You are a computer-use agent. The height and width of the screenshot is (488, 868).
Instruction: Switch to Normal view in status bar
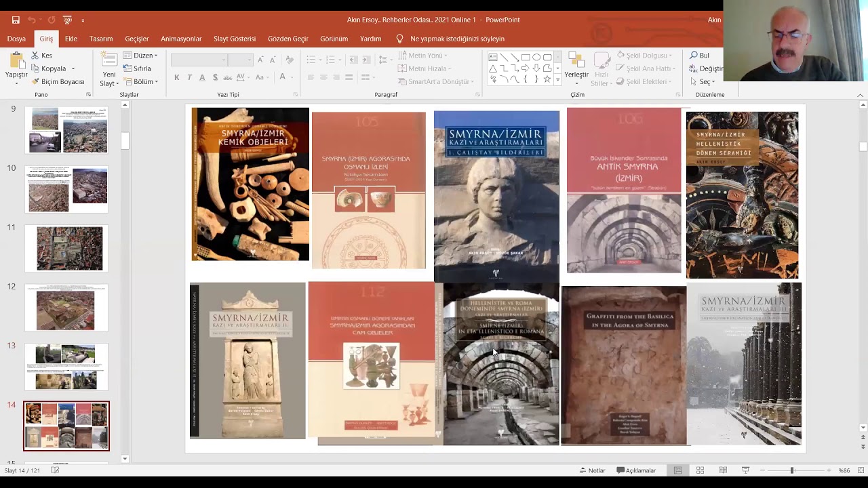677,470
